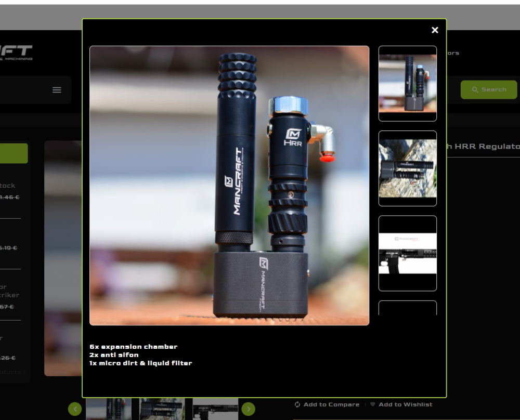Click the HRR Regulator product title
520x420 pixels.
pyautogui.click(x=483, y=147)
